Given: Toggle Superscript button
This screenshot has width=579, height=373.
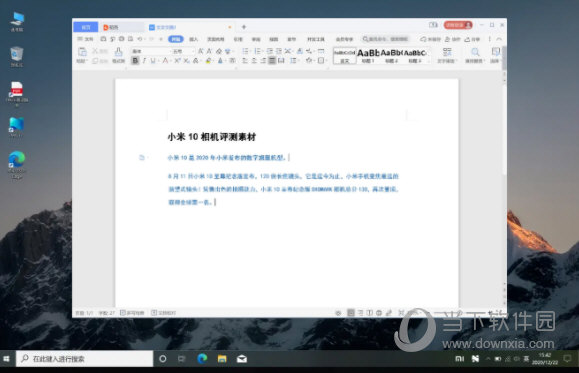Looking at the screenshot, I should tap(177, 61).
